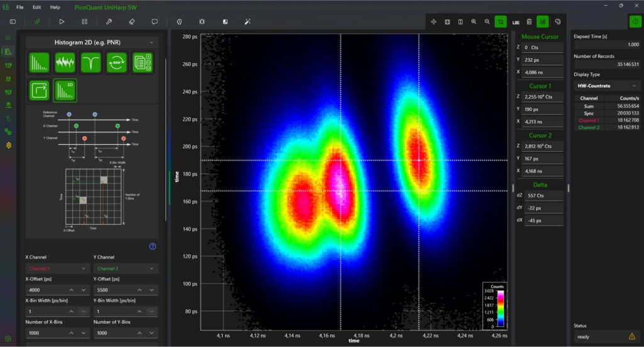Open the X Channel dropdown
Screen dimensions: 644x347
[x=57, y=268]
